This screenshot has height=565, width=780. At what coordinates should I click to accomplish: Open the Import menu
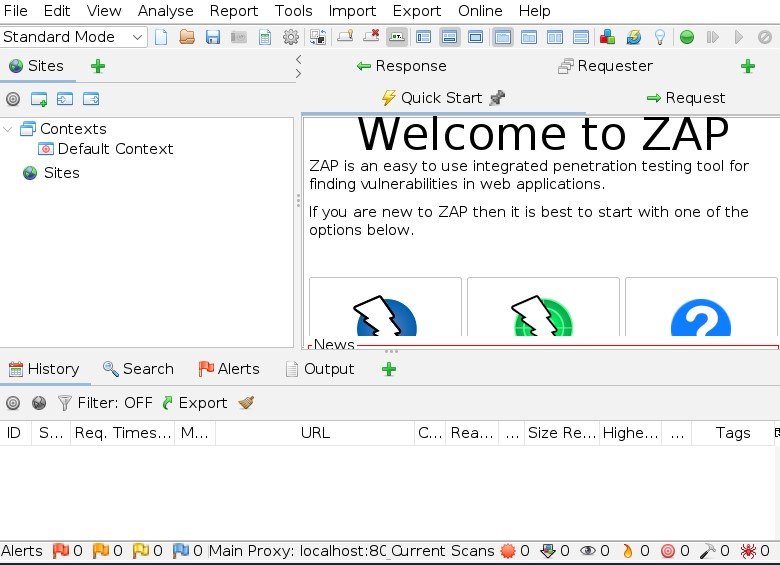tap(352, 11)
